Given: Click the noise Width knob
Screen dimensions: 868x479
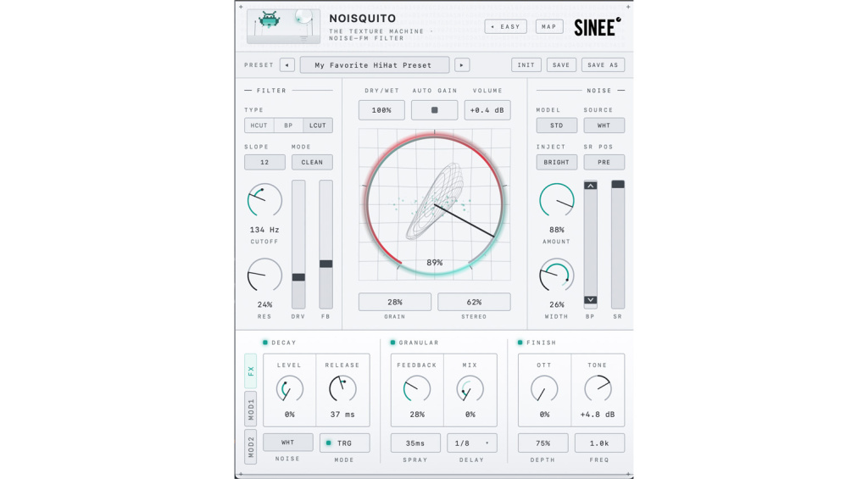Looking at the screenshot, I should pyautogui.click(x=557, y=276).
